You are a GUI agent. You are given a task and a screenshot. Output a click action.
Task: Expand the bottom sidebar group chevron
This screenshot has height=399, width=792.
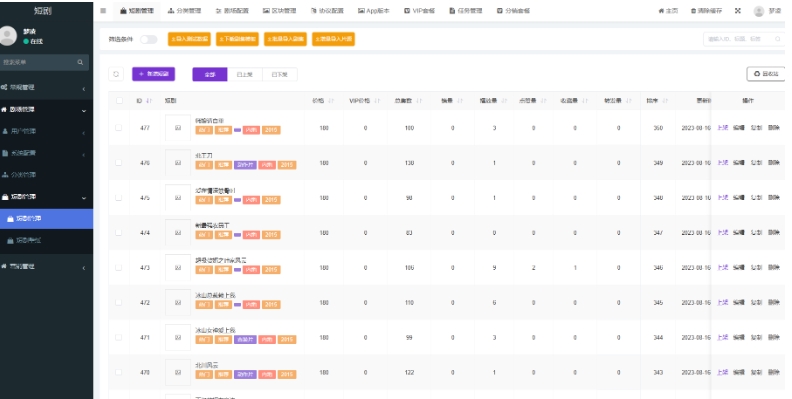pos(84,268)
